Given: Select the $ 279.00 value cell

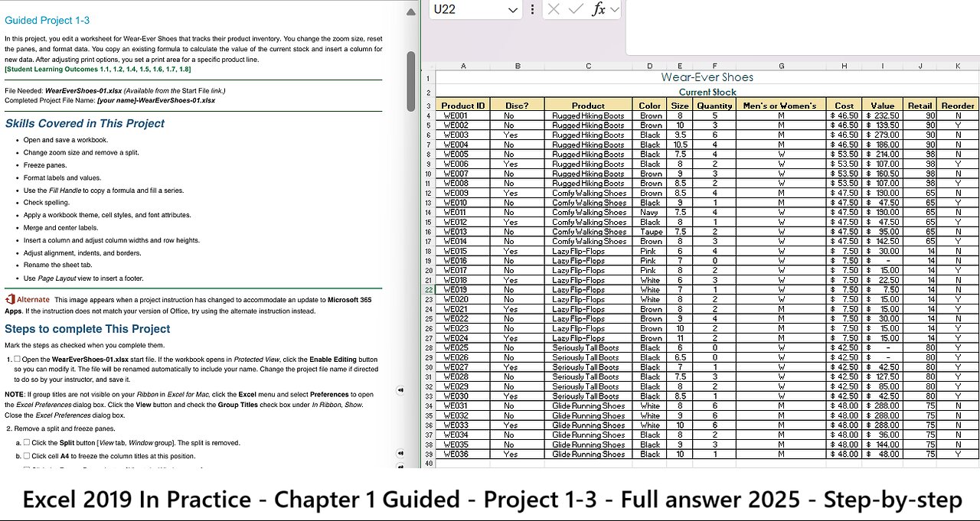Looking at the screenshot, I should 882,135.
